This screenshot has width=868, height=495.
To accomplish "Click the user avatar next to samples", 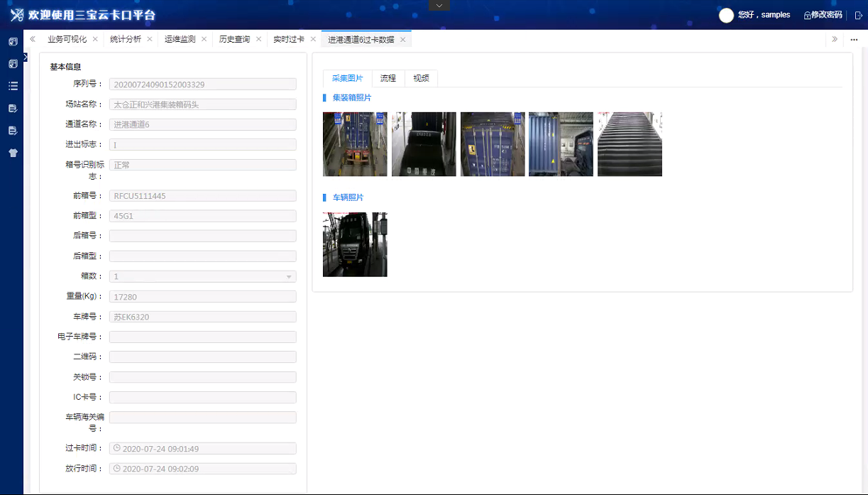I will point(726,15).
